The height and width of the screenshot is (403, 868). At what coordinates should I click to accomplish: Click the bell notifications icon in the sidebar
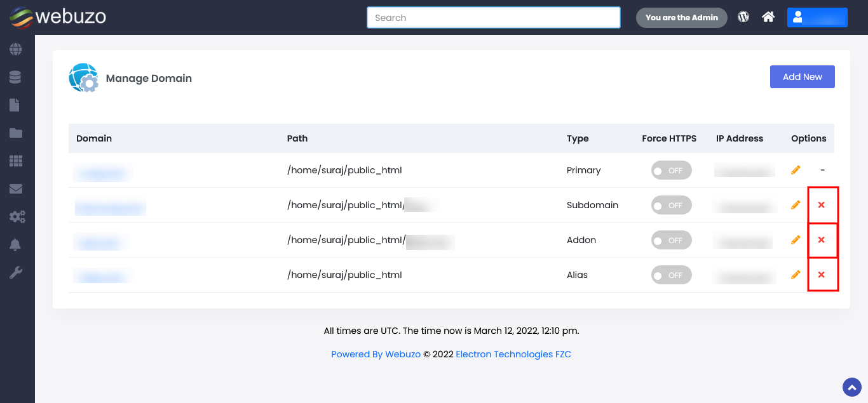click(x=15, y=245)
